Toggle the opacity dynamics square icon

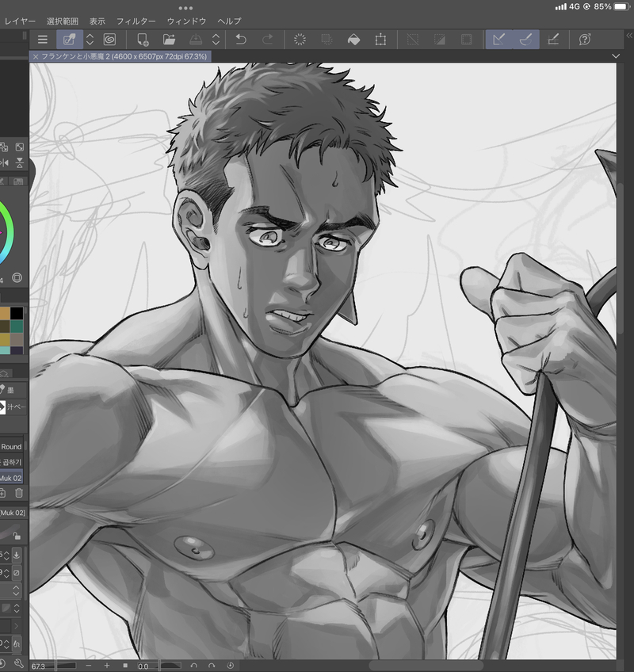click(17, 573)
